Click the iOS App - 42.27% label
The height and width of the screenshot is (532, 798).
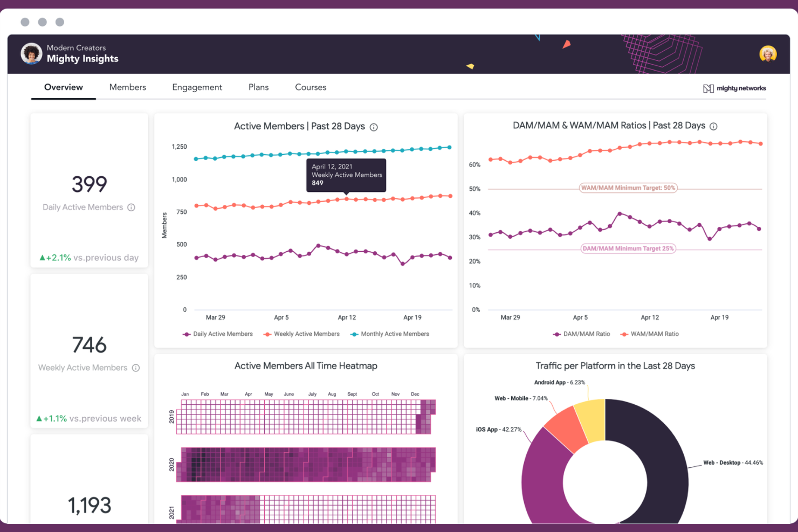(x=499, y=430)
